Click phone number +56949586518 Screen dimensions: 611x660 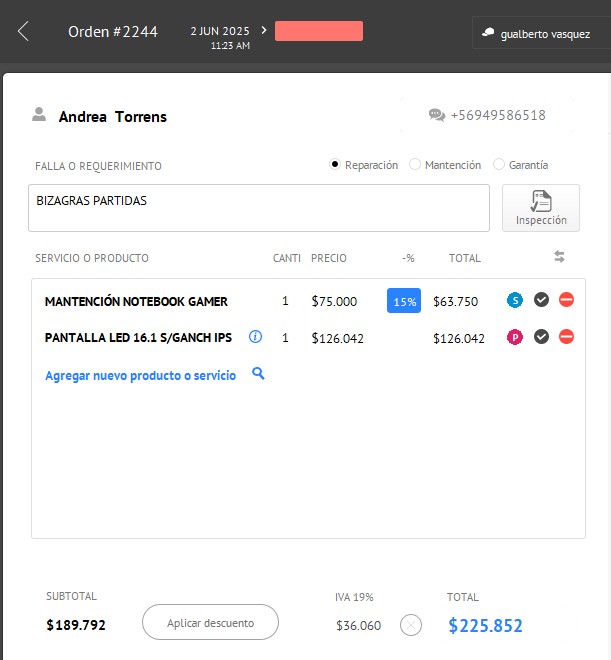[498, 115]
